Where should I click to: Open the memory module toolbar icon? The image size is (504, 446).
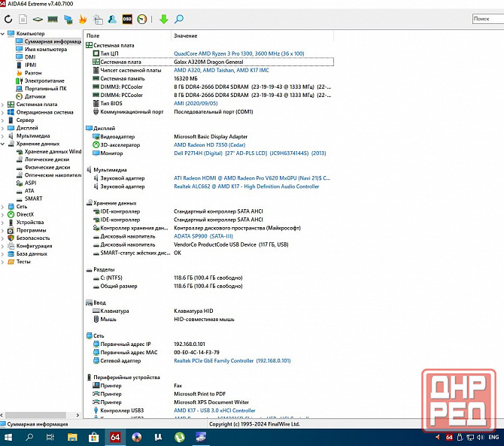pyautogui.click(x=53, y=20)
